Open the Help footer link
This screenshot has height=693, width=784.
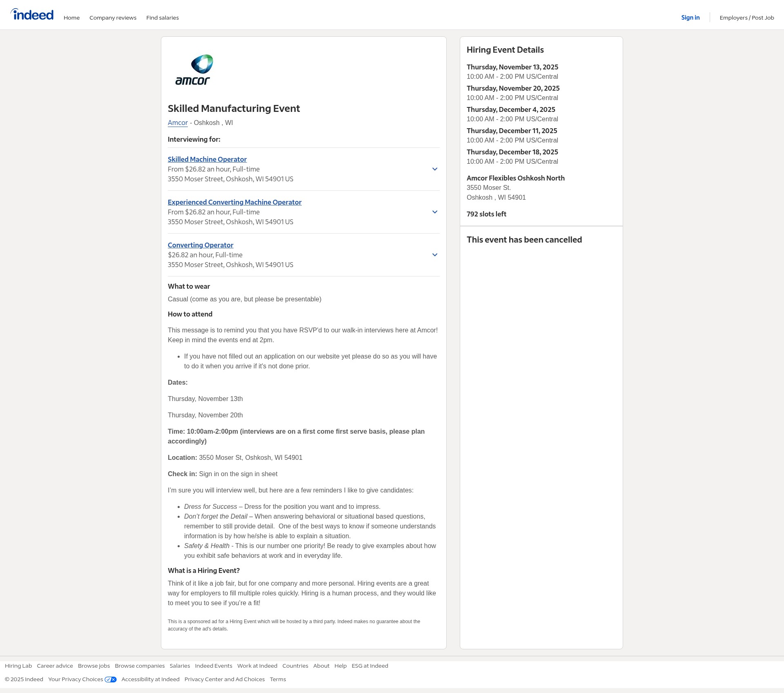click(341, 666)
